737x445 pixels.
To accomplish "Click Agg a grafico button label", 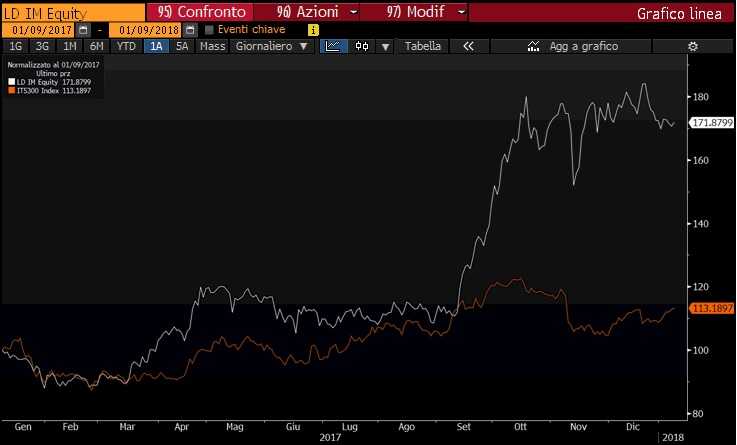I will click(x=584, y=46).
